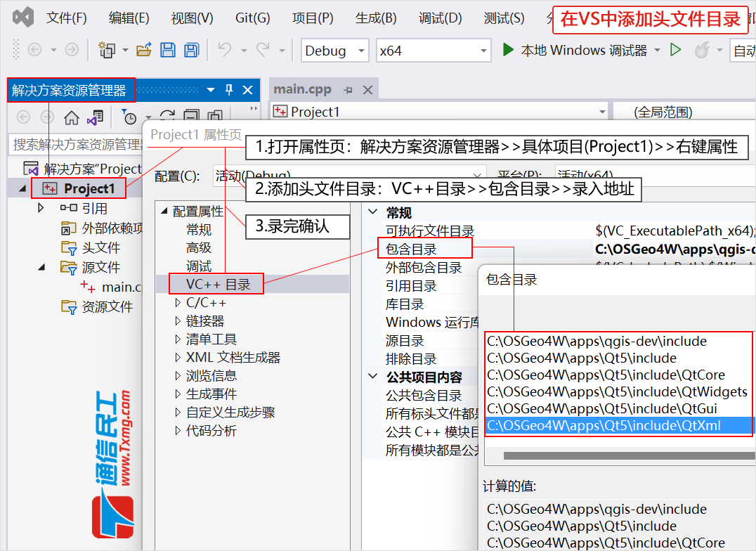Select 高级 under configuration properties
This screenshot has height=551, width=756.
coord(199,248)
